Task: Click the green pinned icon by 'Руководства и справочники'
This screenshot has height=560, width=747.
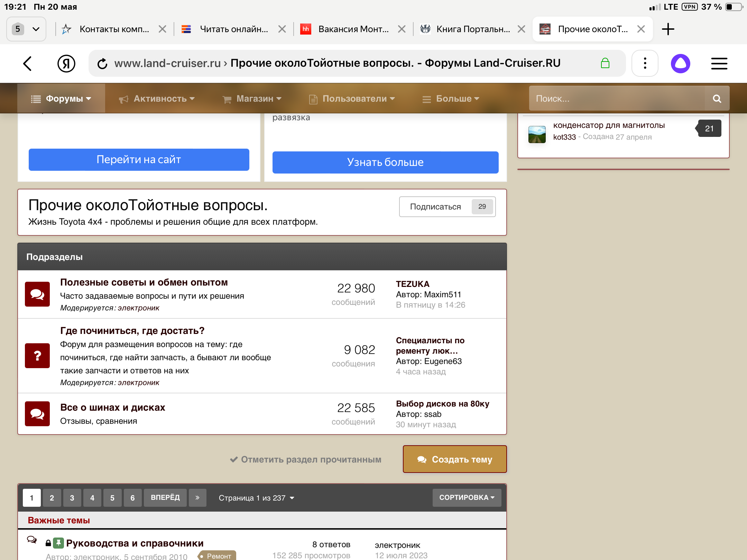Action: click(58, 543)
